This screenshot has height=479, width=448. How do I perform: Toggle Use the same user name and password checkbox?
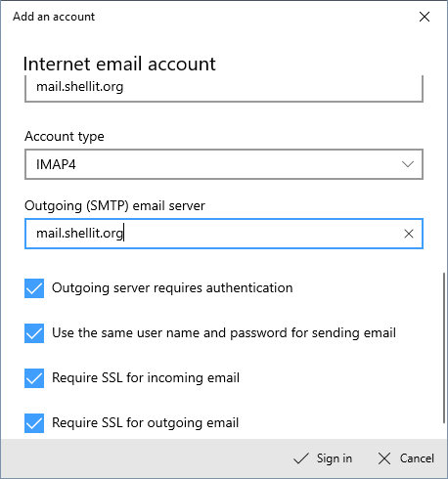(x=34, y=333)
